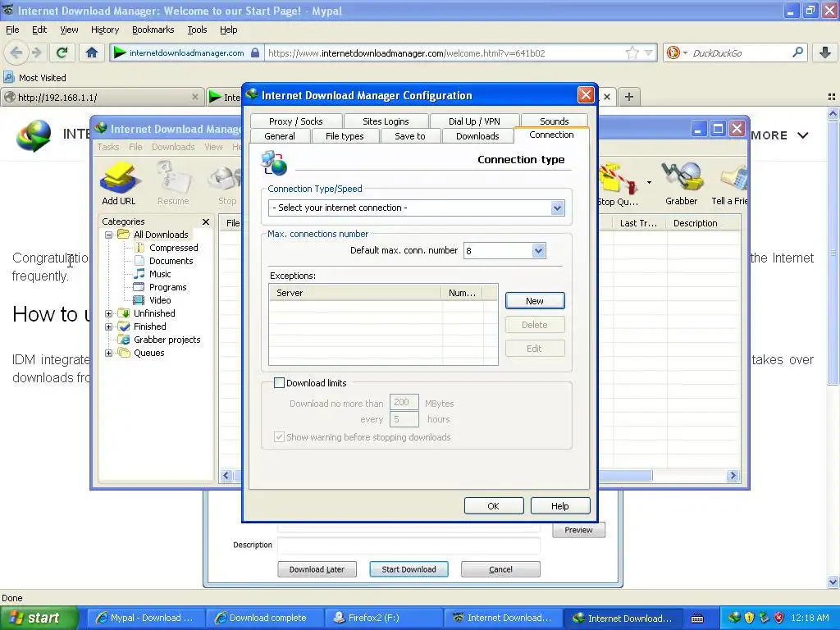Open the Grabber tool icon in IDM
Screen dimensions: 840x630
pyautogui.click(x=682, y=183)
